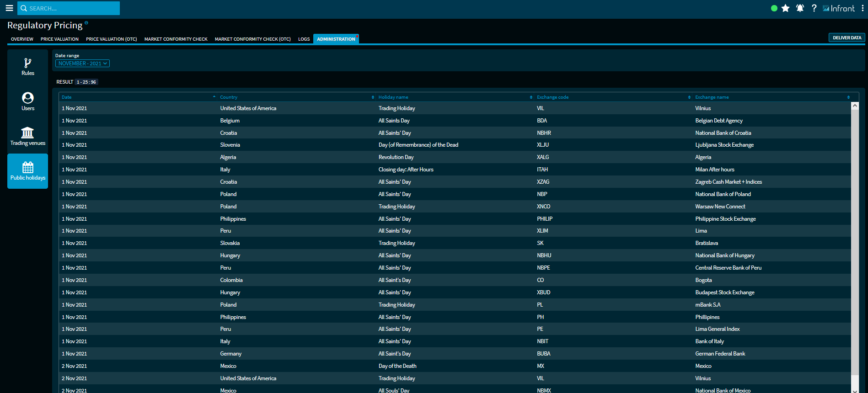The width and height of the screenshot is (868, 393).
Task: Open the vertical dots options menu
Action: tap(863, 8)
